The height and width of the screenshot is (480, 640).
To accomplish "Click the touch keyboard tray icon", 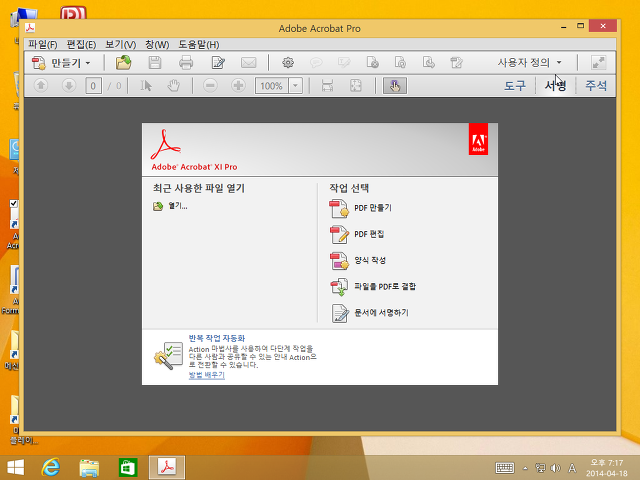I will (x=504, y=468).
